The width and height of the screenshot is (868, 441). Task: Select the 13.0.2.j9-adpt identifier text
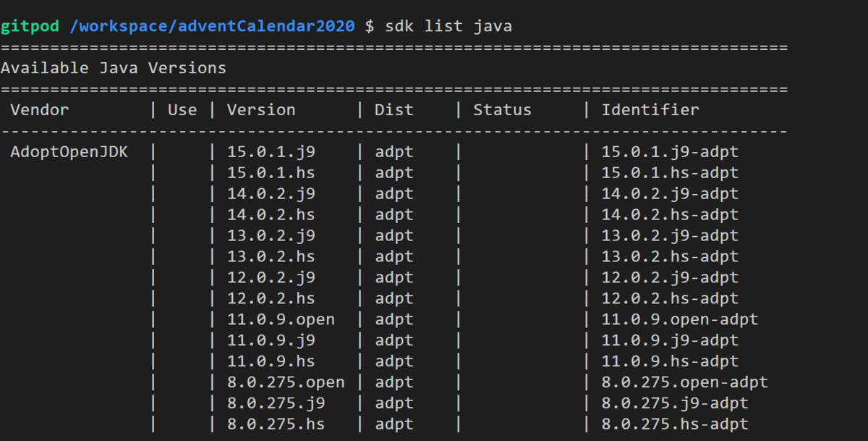(670, 236)
